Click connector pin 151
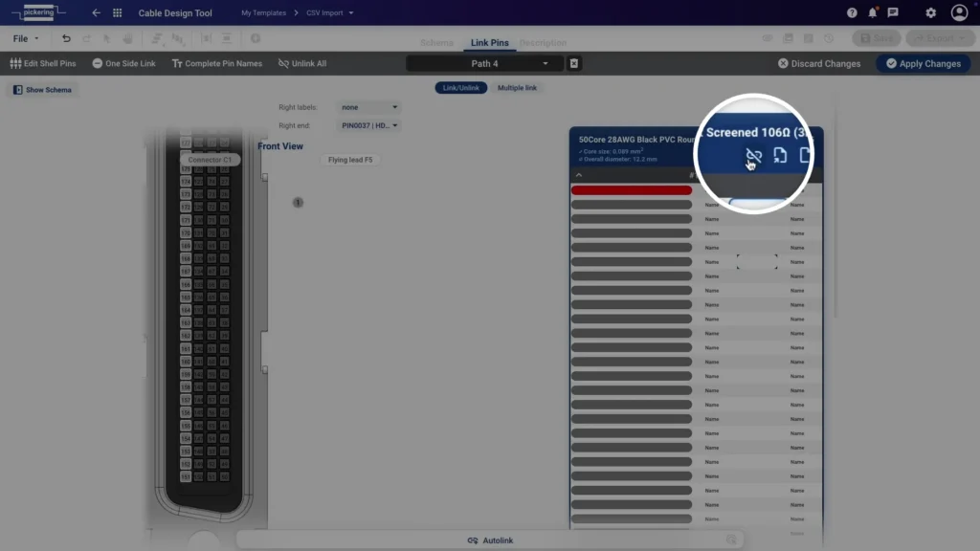This screenshot has height=551, width=980. [186, 476]
